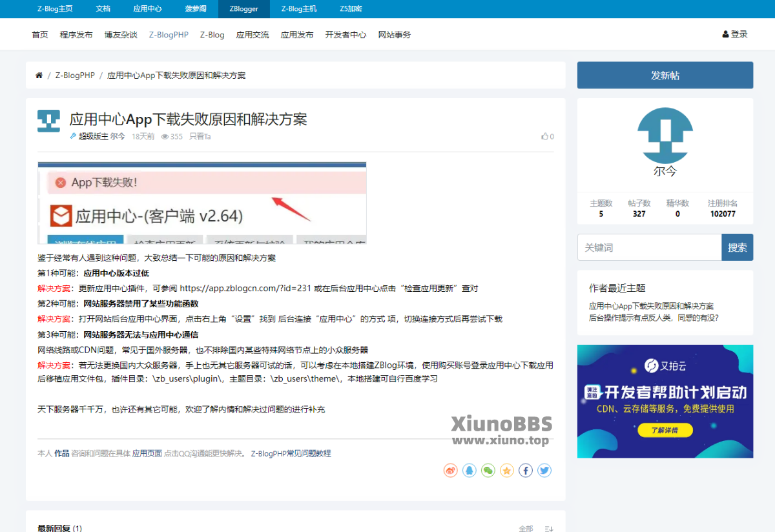Click the 注册排名 value 102077
The height and width of the screenshot is (532, 775).
(723, 214)
